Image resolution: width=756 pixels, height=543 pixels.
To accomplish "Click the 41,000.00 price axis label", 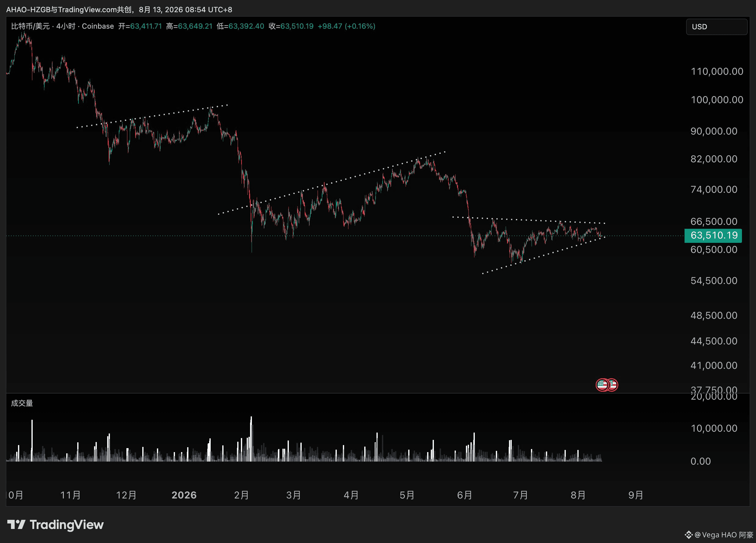I will coord(714,365).
